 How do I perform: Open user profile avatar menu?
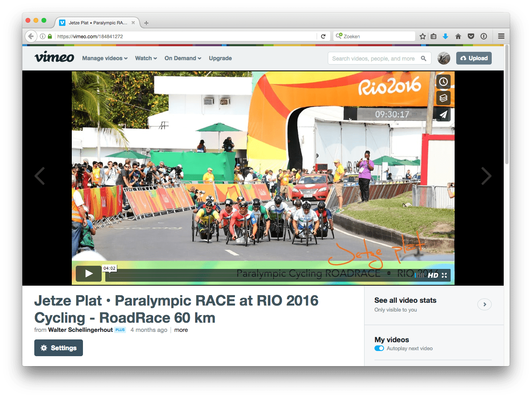coord(444,58)
